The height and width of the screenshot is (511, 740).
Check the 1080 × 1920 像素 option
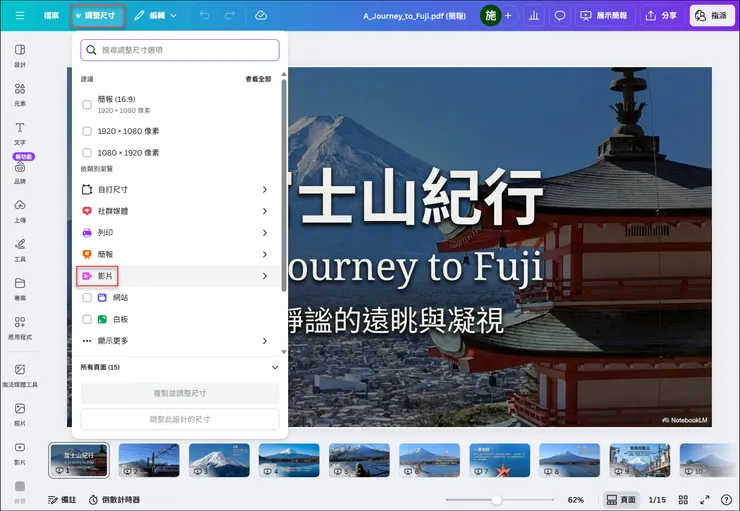click(87, 153)
